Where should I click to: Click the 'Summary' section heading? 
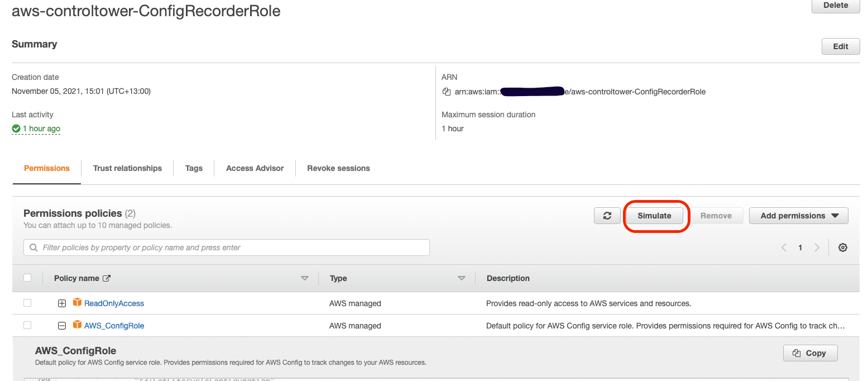(35, 44)
